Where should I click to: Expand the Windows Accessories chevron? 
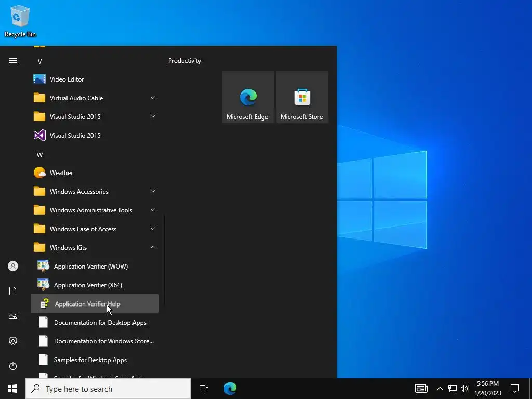tap(153, 191)
